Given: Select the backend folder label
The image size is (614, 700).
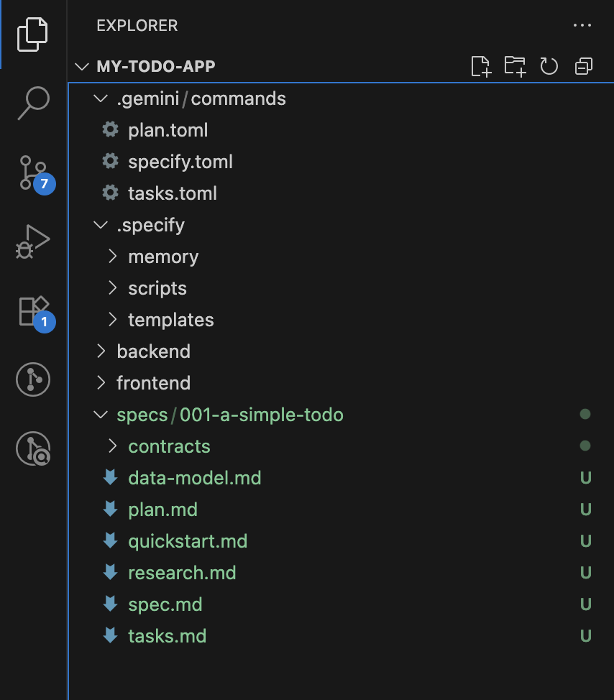Looking at the screenshot, I should (154, 351).
